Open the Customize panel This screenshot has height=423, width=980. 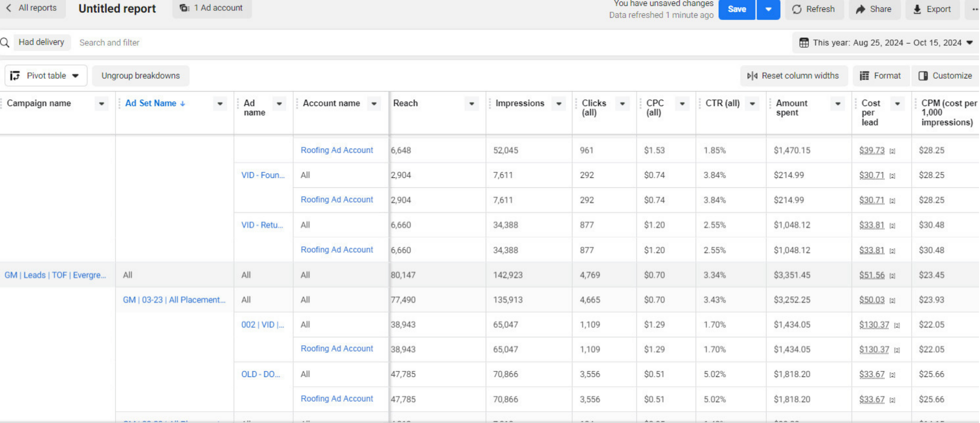tap(945, 76)
